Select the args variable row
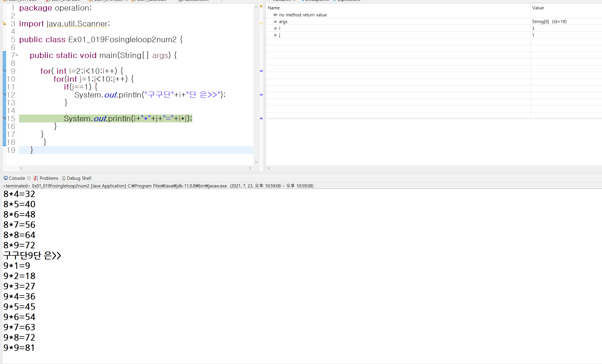 coord(283,22)
